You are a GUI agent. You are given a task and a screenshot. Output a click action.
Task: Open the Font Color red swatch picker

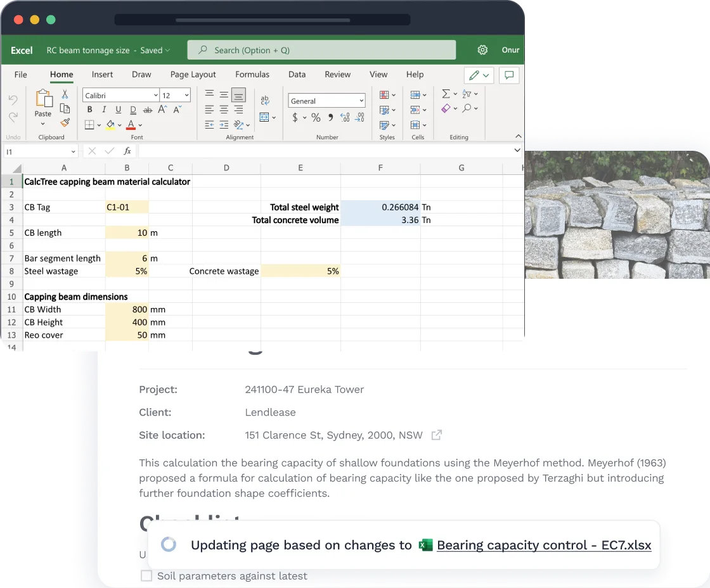131,124
